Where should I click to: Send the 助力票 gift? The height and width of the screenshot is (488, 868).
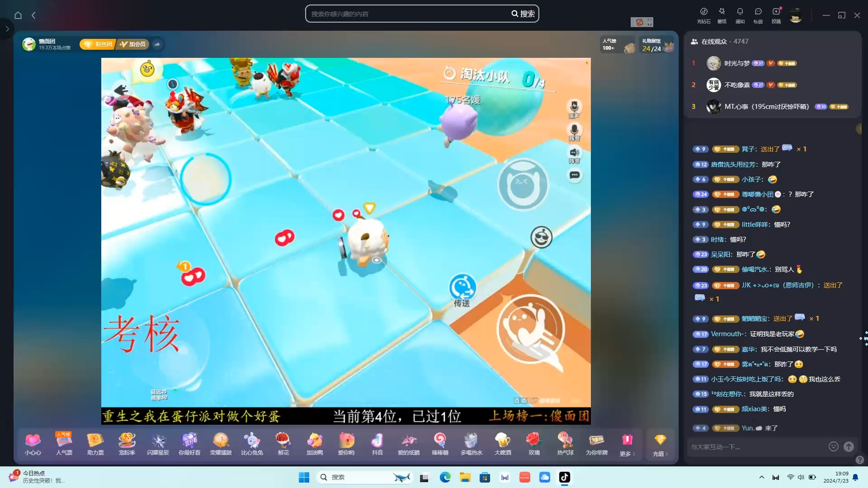(95, 444)
